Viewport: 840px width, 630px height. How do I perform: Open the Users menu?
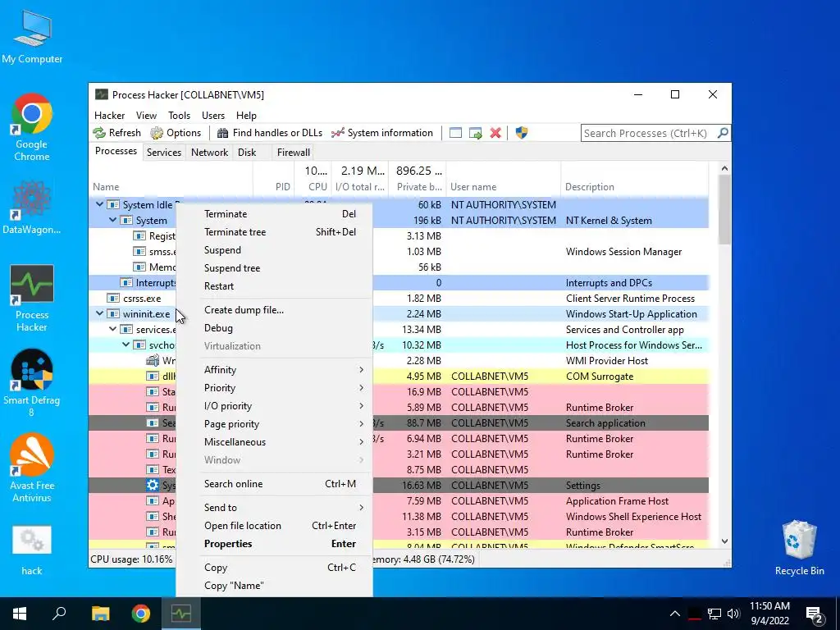213,115
